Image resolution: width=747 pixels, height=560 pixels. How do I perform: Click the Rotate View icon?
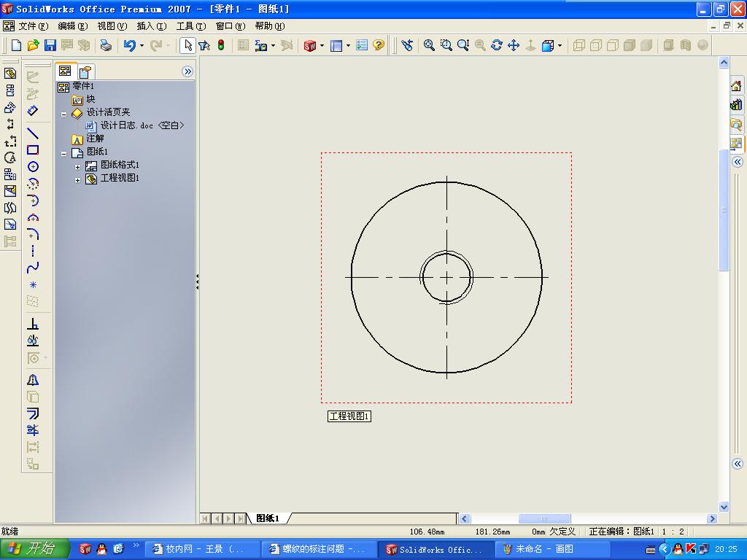(496, 45)
